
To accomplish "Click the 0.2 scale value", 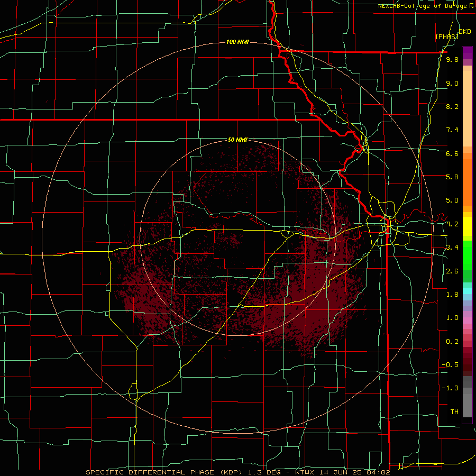I will (x=452, y=342).
